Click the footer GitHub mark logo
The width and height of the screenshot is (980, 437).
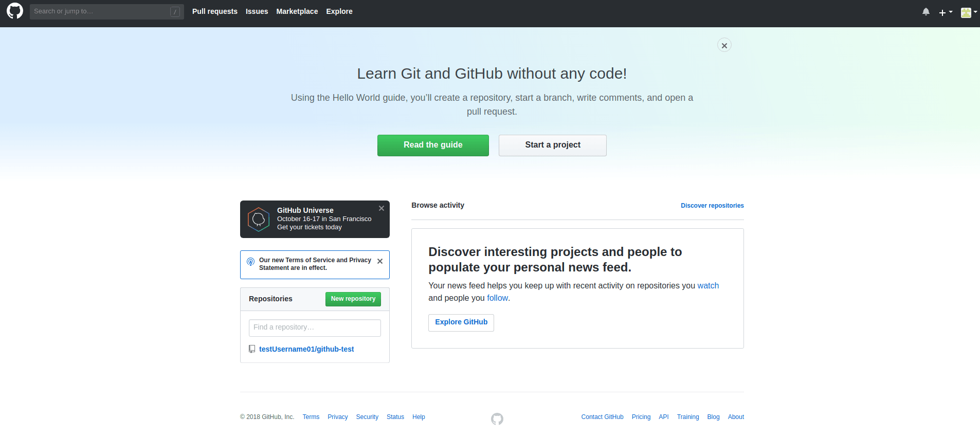(x=497, y=419)
